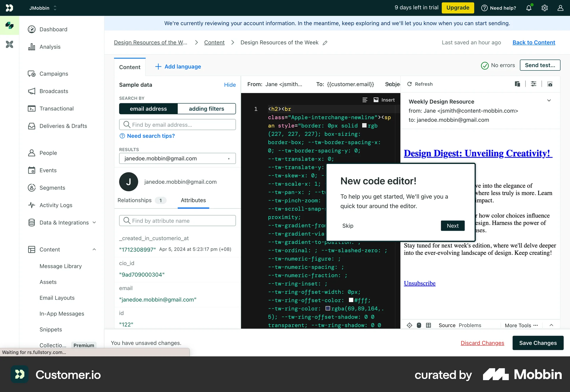Click the Next button in code editor tour

[452, 226]
